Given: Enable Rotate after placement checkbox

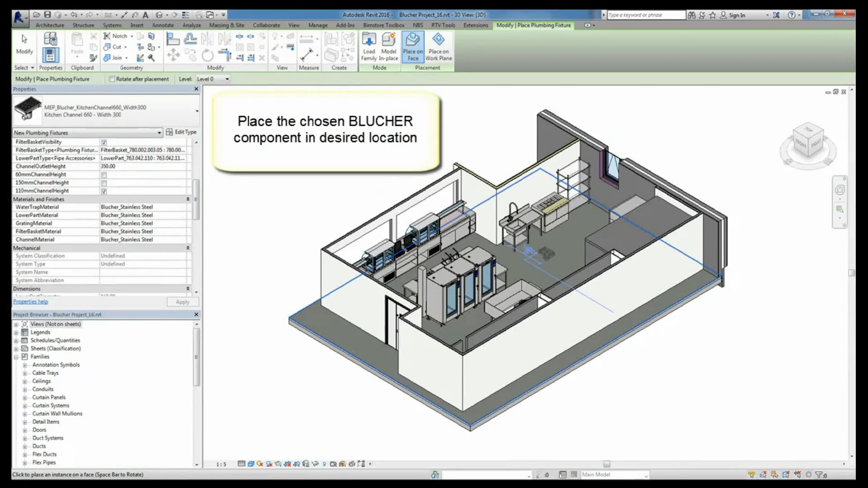Looking at the screenshot, I should tap(112, 79).
